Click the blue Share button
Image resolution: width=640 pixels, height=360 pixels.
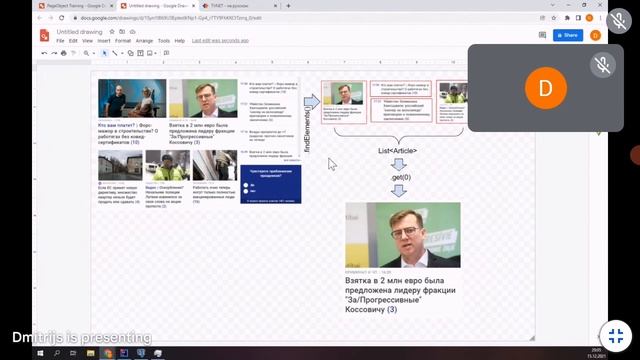(x=568, y=35)
